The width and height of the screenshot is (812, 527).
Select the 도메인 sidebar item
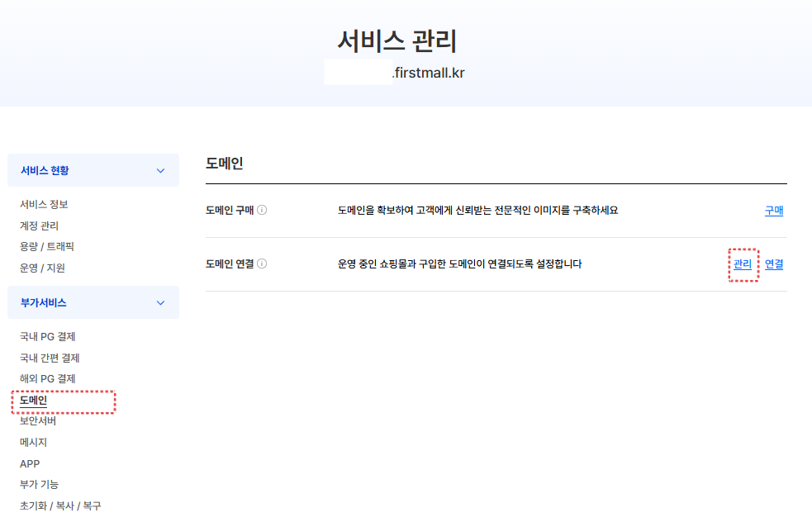[33, 400]
